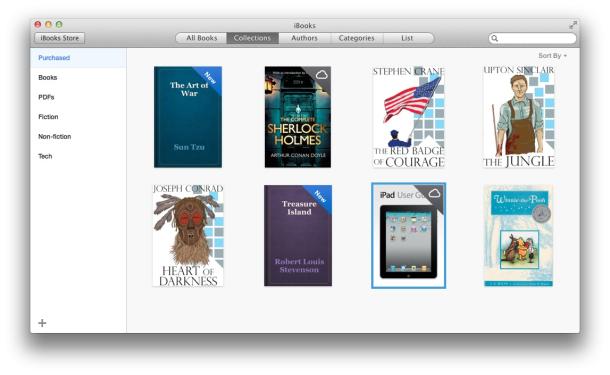Select the Tech collection

click(78, 156)
